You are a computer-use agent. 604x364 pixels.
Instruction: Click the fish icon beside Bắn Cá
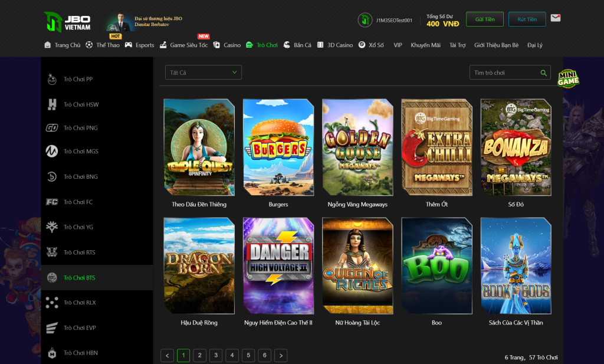click(x=287, y=45)
